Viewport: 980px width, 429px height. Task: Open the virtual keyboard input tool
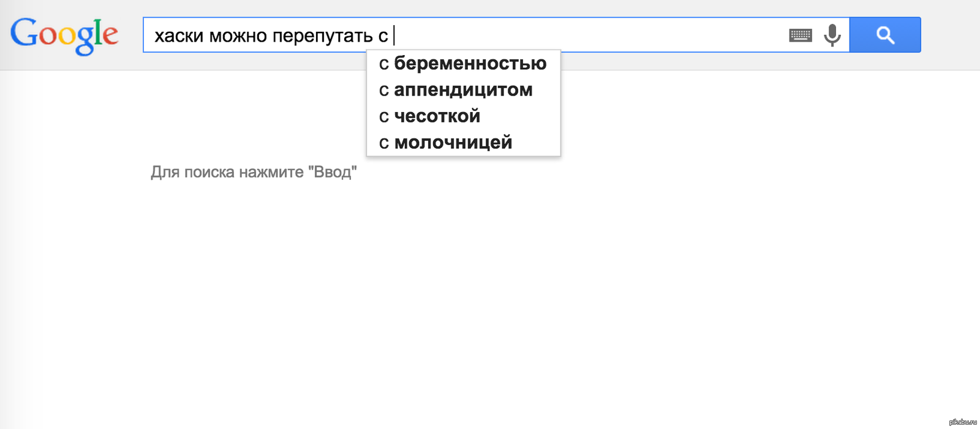(x=800, y=35)
